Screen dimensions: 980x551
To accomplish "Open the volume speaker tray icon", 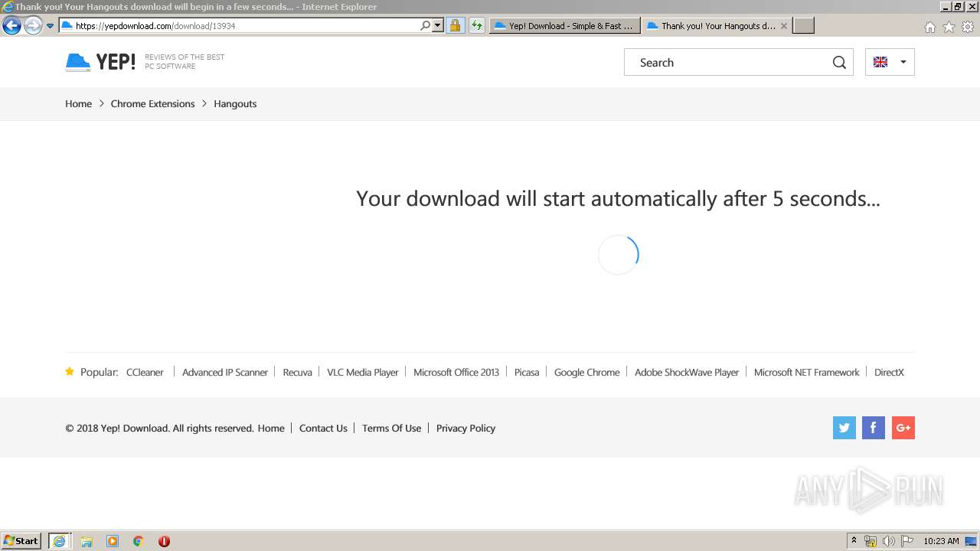I will [889, 541].
